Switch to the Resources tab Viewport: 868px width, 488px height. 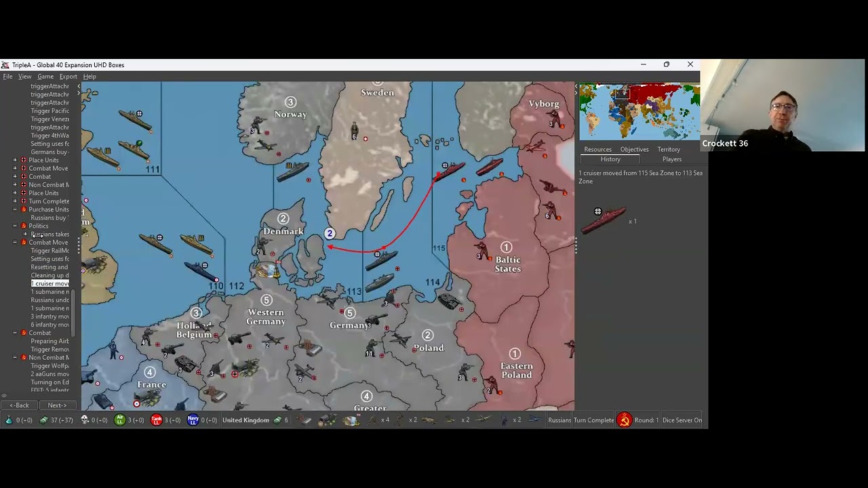click(597, 149)
